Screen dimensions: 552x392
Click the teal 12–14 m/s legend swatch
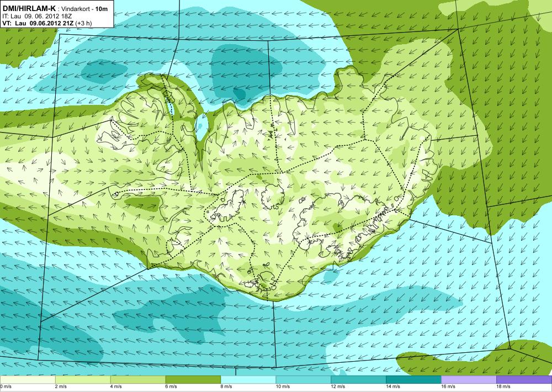coord(358,380)
